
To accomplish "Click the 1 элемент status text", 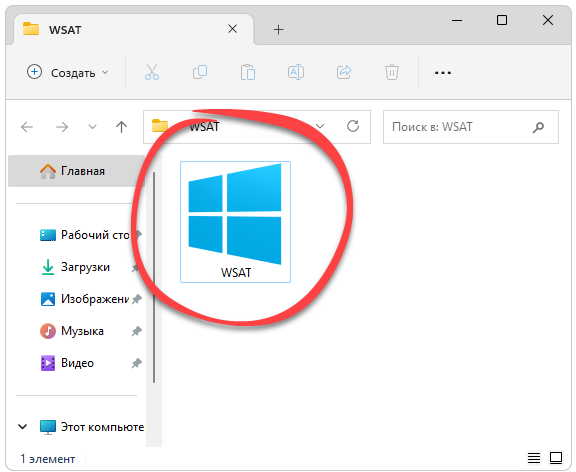I will pyautogui.click(x=48, y=459).
